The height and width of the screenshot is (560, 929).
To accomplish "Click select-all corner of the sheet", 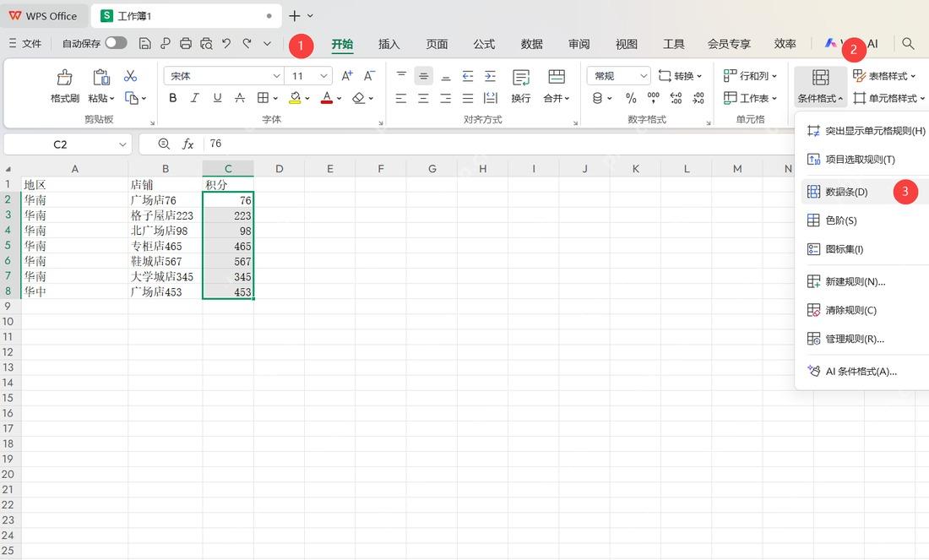I will (8, 169).
